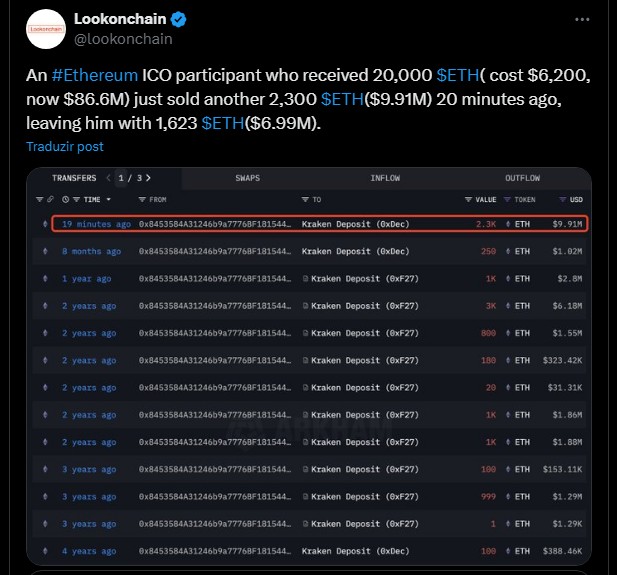The width and height of the screenshot is (617, 575).
Task: Select the highlighted 19 minutes ago transfer
Action: click(320, 224)
